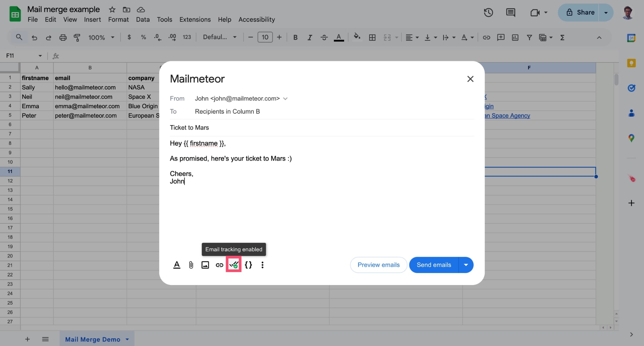Open the borders tool

point(372,37)
